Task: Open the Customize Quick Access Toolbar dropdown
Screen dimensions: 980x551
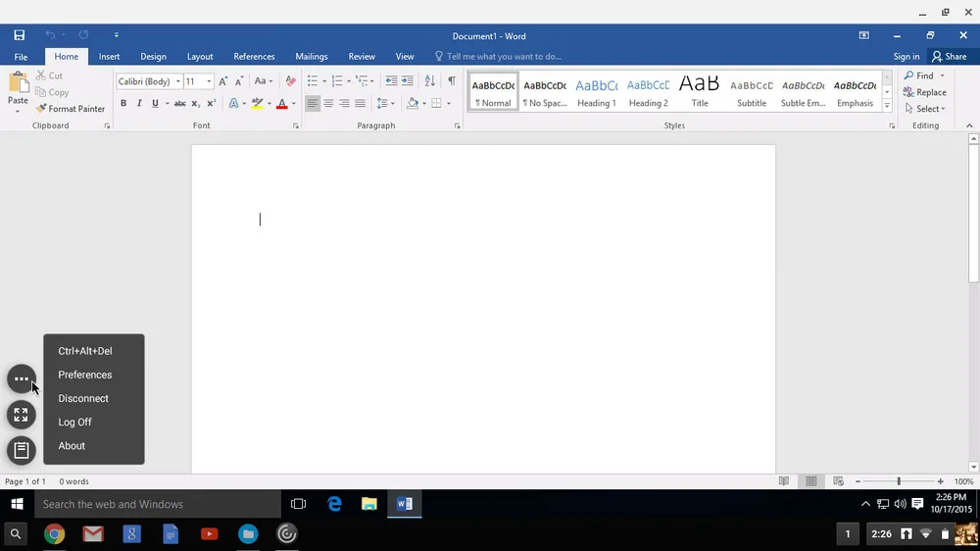Action: click(x=117, y=35)
